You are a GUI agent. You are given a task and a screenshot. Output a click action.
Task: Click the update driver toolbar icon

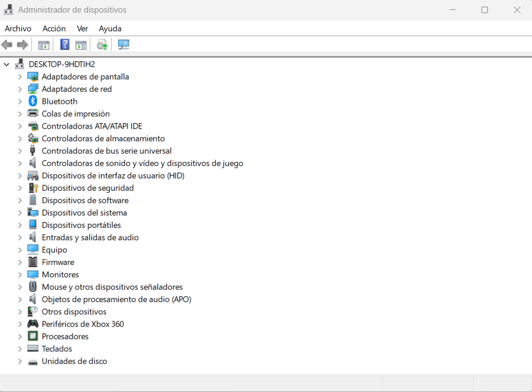pyautogui.click(x=102, y=45)
